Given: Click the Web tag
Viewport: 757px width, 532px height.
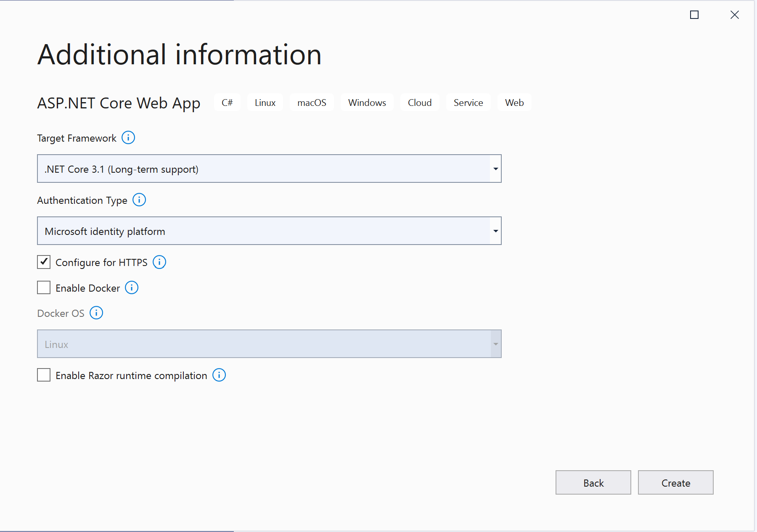Looking at the screenshot, I should [x=514, y=102].
